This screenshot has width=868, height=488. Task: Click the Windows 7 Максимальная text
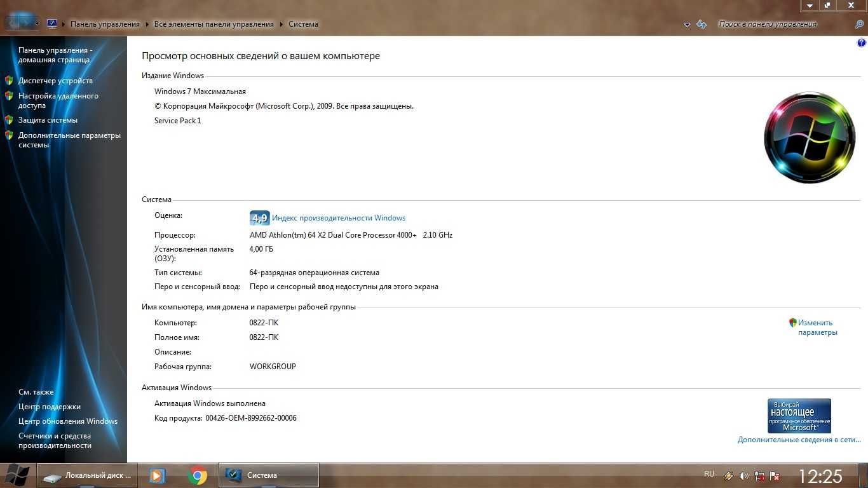click(200, 91)
